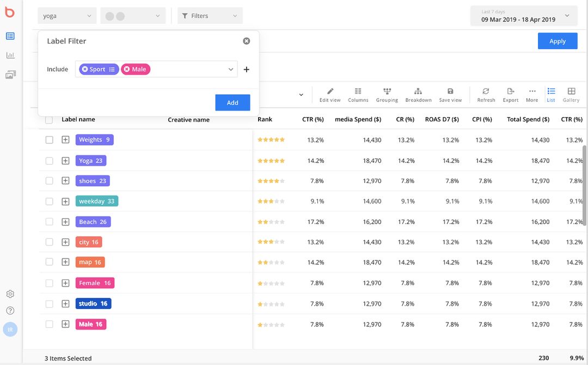Open the list view sidebar icon

pyautogui.click(x=10, y=36)
